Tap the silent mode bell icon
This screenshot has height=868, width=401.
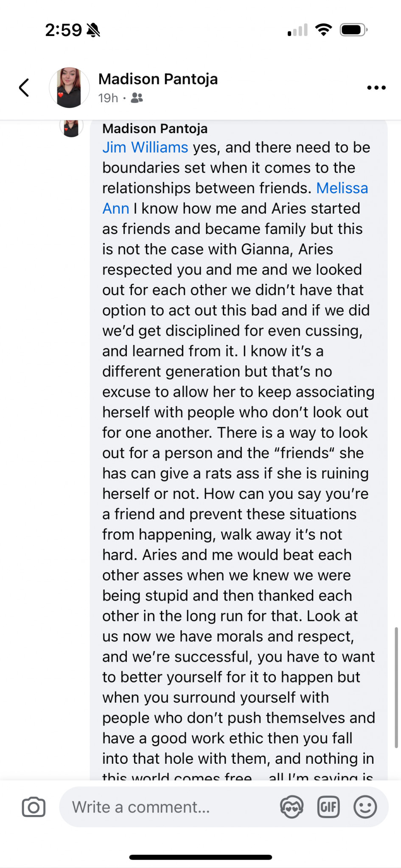[x=93, y=30]
